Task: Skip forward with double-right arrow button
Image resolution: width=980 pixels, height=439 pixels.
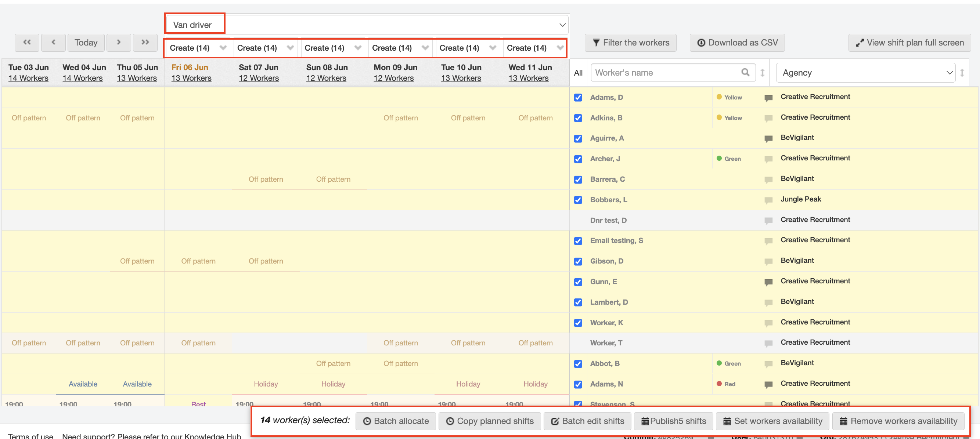Action: pos(145,42)
